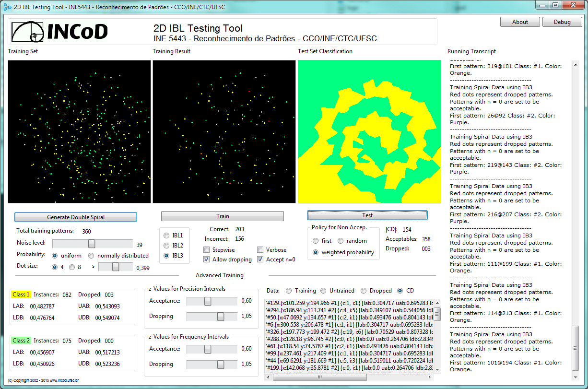Viewport: 588px width, 389px height.
Task: Choose normally distributed probability
Action: coord(92,256)
